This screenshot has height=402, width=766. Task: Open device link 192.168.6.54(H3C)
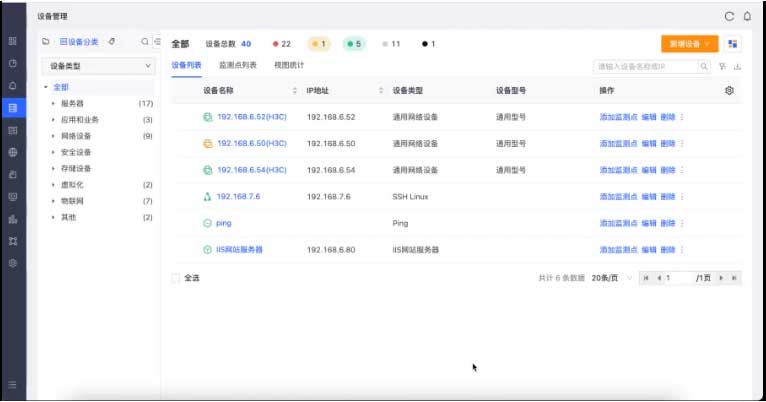point(252,170)
